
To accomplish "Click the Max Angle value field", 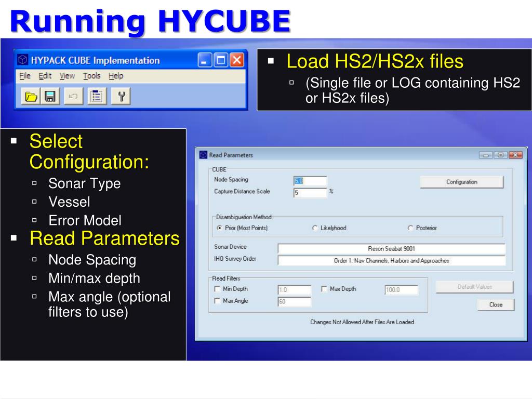I will tap(294, 302).
